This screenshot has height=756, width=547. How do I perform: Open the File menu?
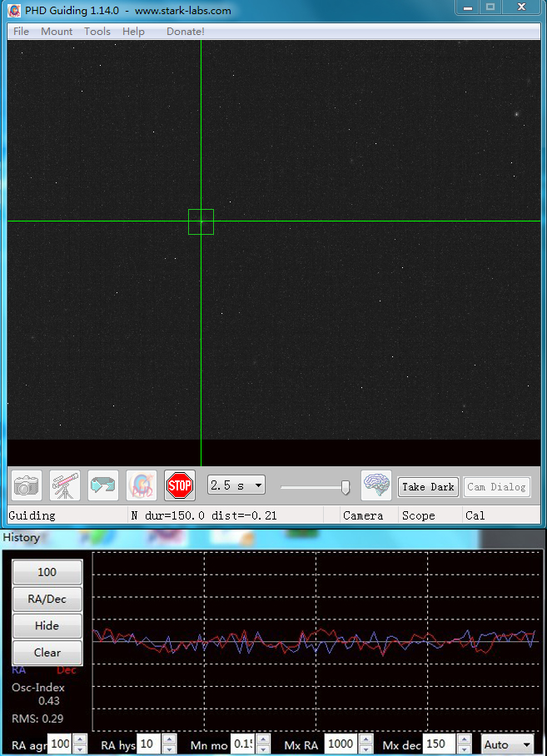(x=21, y=32)
